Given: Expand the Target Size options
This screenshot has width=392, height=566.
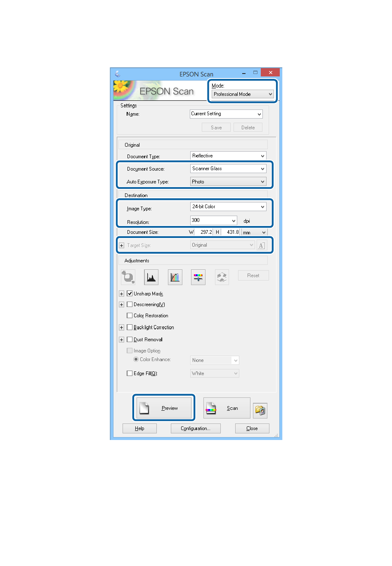Looking at the screenshot, I should (x=121, y=245).
